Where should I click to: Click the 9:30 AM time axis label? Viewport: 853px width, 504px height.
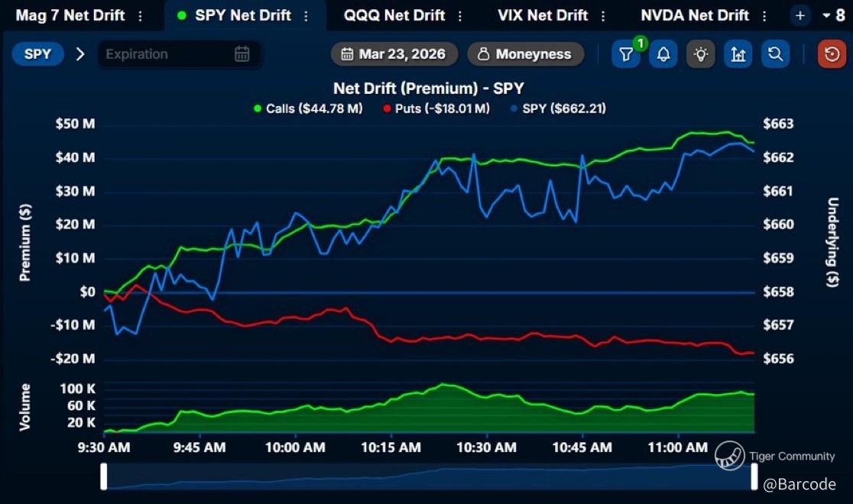pos(104,447)
